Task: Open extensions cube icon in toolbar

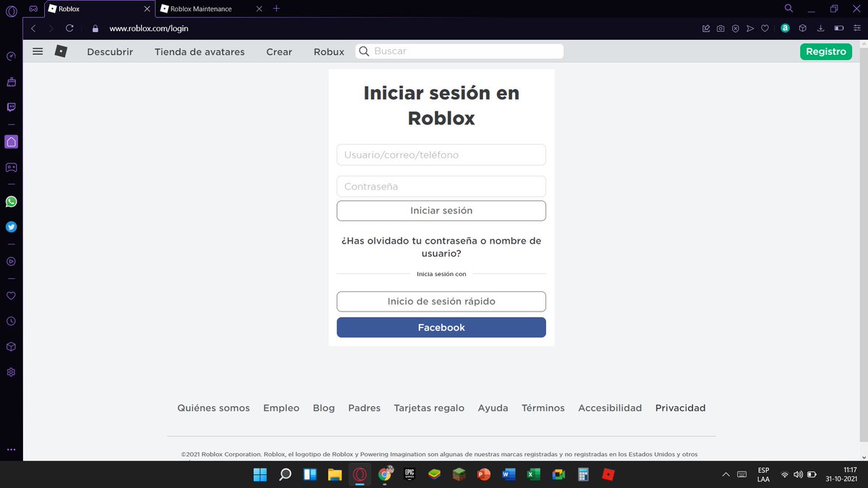Action: coord(802,29)
